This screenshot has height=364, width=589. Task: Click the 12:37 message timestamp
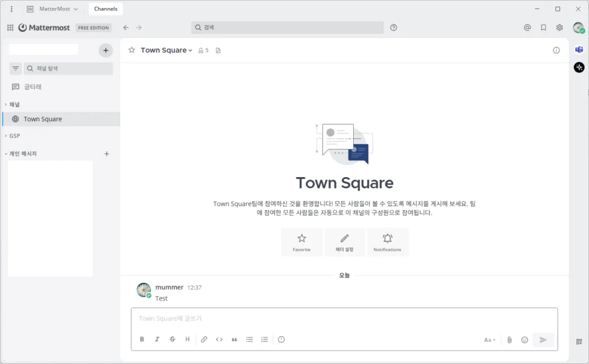pyautogui.click(x=194, y=288)
